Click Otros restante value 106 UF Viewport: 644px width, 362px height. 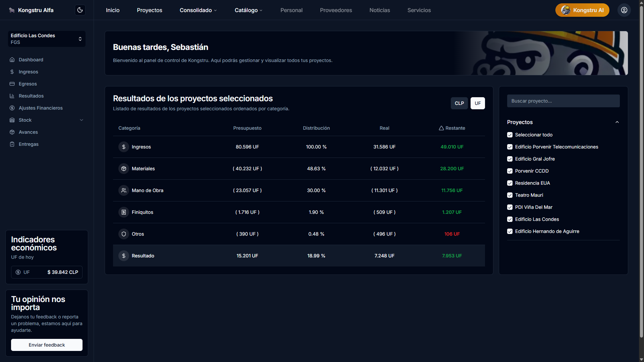pyautogui.click(x=452, y=234)
